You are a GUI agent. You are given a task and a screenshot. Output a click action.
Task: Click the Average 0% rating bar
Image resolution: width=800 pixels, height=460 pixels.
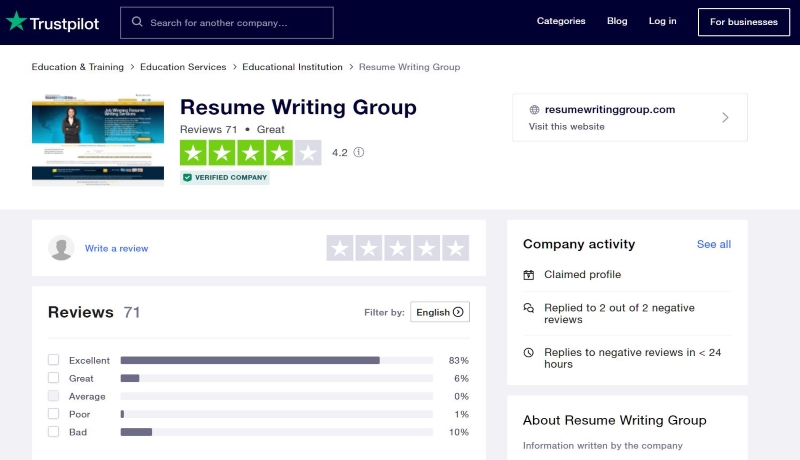coord(277,396)
